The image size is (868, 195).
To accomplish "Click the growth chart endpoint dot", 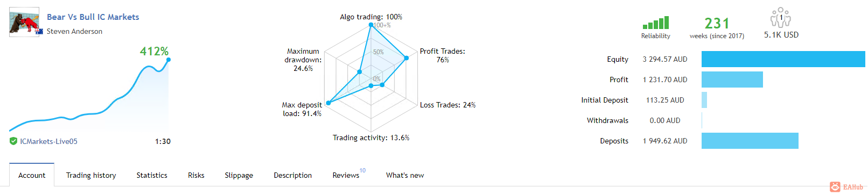I will pyautogui.click(x=169, y=60).
